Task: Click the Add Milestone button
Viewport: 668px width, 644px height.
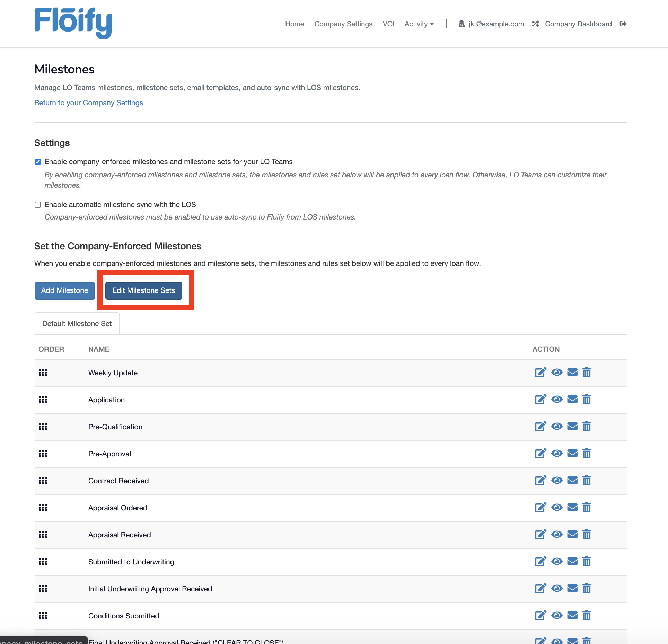Action: tap(64, 290)
